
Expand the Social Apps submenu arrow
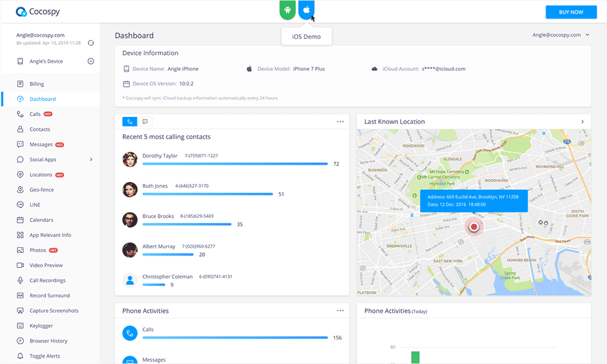click(91, 160)
